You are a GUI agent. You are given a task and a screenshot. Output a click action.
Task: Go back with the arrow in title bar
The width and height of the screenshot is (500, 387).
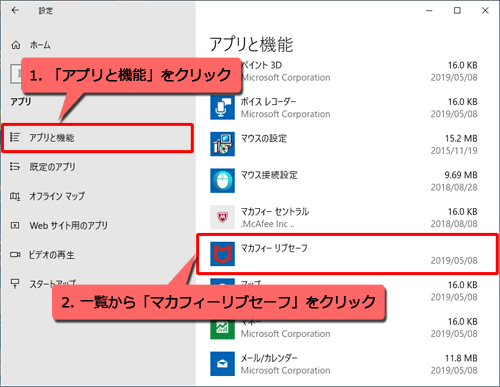point(15,11)
